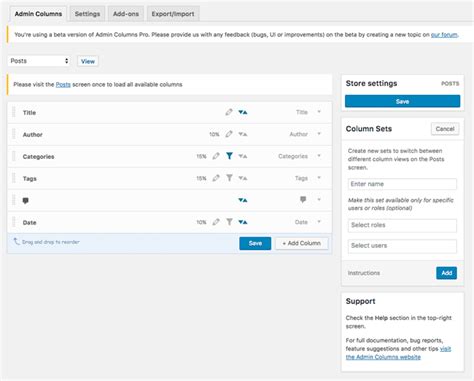Click the Instructions link in Column Sets
Screen dimensions: 474x381
(364, 273)
